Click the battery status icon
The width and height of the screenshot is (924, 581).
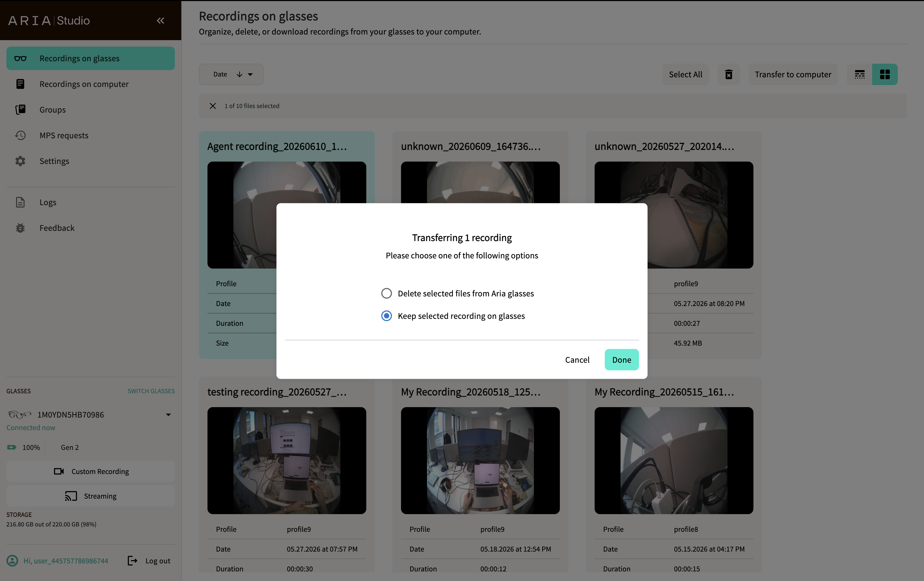coord(12,447)
